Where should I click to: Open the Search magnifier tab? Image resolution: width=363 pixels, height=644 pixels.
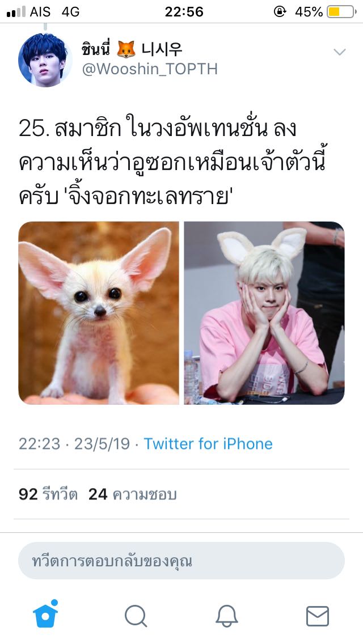136,616
